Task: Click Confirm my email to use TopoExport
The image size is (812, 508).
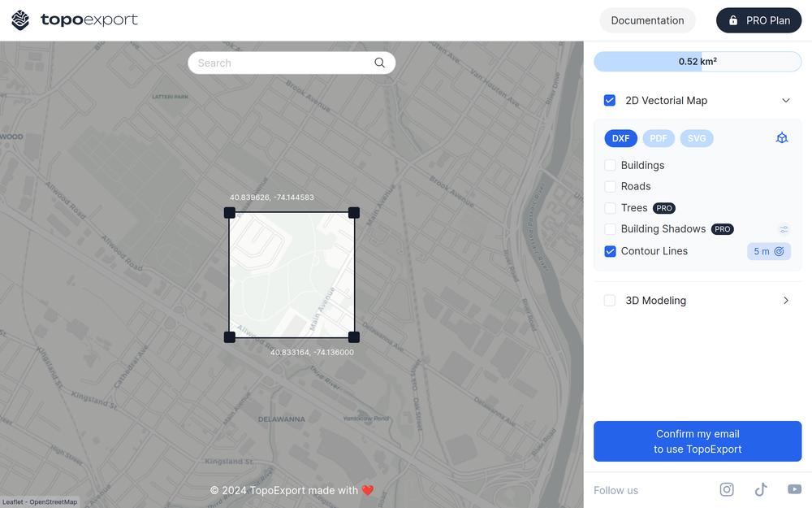Action: point(698,441)
